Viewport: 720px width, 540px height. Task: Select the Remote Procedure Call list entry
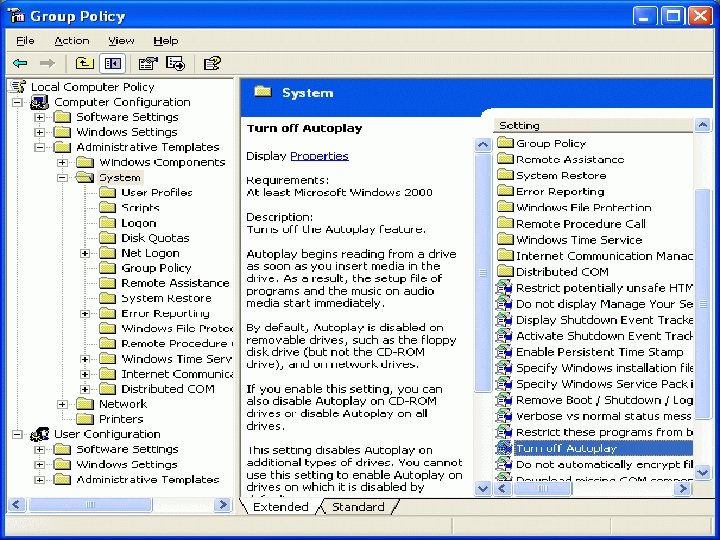tap(581, 224)
